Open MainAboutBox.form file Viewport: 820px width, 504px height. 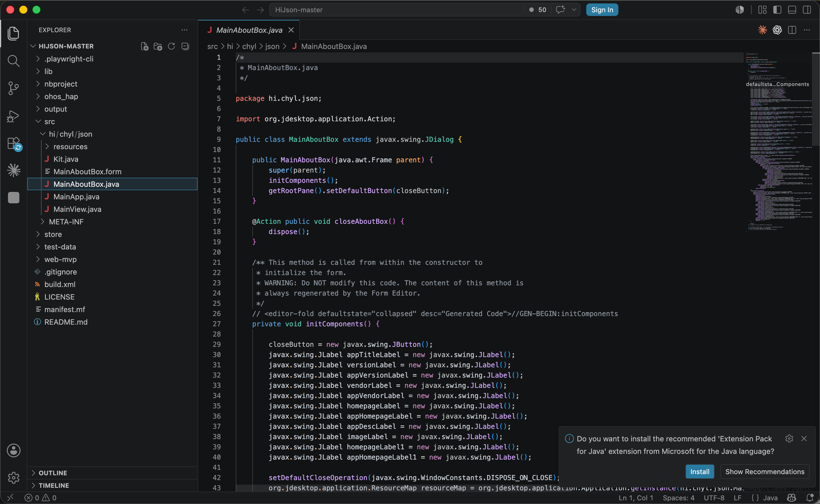[x=112, y=172]
